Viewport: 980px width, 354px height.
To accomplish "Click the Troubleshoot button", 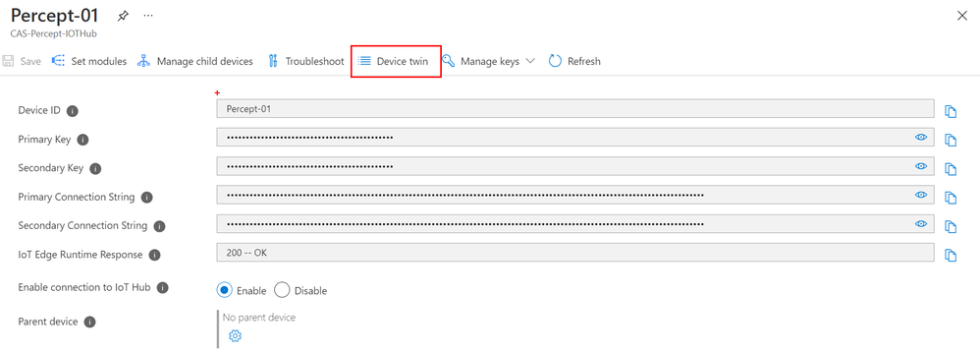I will [x=305, y=61].
